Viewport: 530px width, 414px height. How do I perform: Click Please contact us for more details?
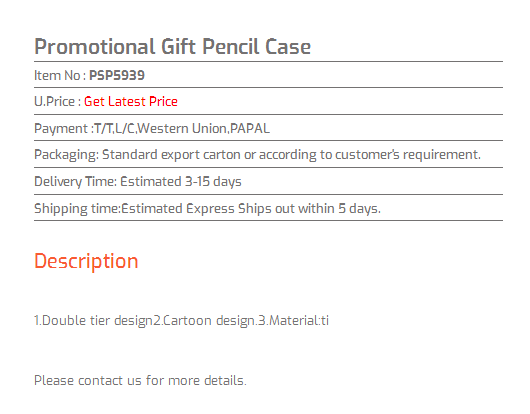pyautogui.click(x=140, y=381)
